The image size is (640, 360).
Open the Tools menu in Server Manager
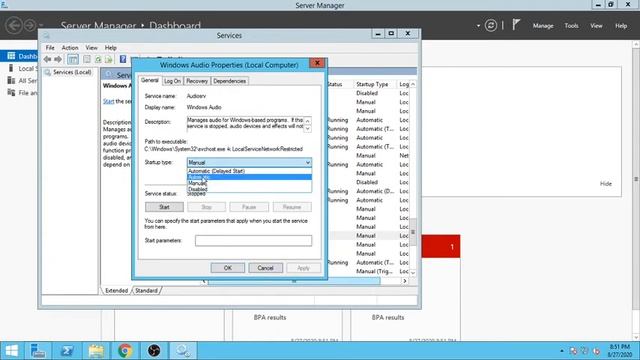click(x=571, y=26)
